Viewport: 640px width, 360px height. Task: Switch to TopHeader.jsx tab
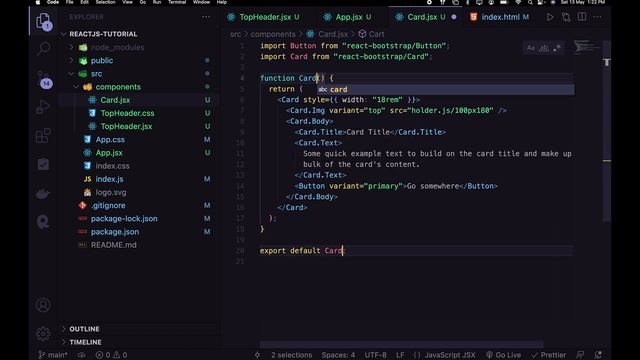tap(264, 17)
